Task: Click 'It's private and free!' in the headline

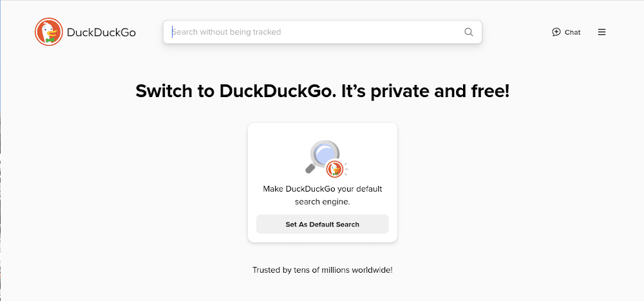Action: click(426, 91)
